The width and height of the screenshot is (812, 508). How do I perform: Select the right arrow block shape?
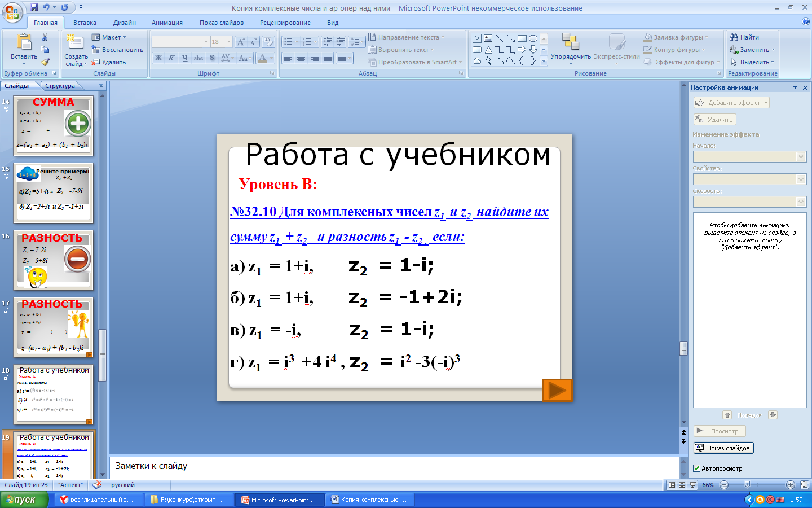point(522,50)
